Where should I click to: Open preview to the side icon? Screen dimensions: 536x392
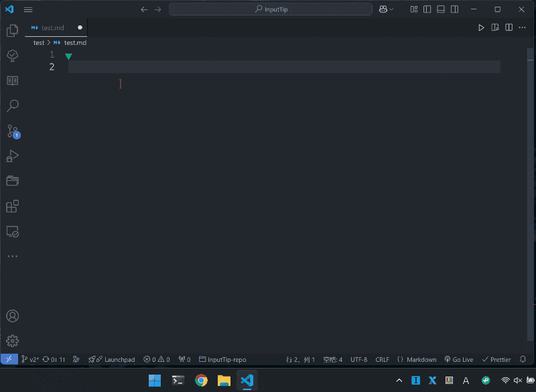(x=495, y=27)
